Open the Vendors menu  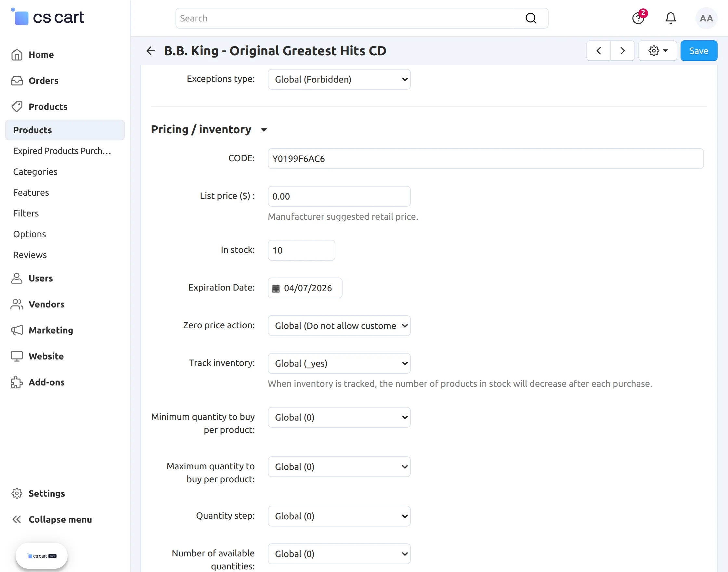(x=46, y=304)
